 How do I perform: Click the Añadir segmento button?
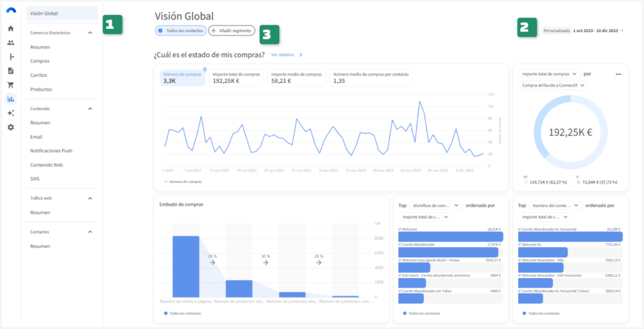(231, 31)
